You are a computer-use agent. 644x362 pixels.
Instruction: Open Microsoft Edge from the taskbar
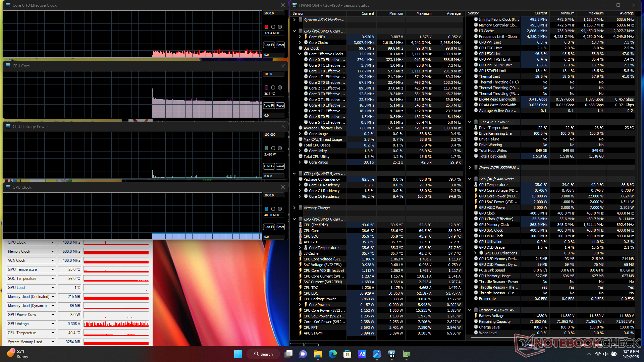332,354
